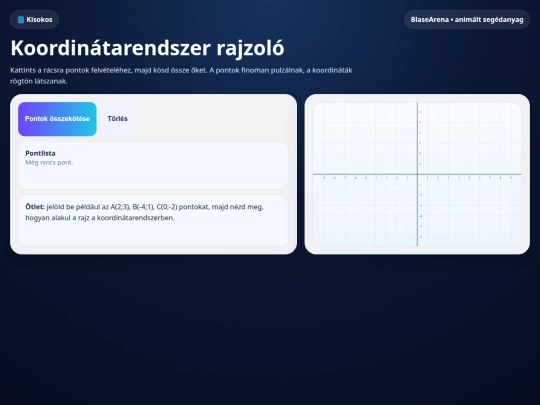Click the Törlés button

pyautogui.click(x=117, y=119)
